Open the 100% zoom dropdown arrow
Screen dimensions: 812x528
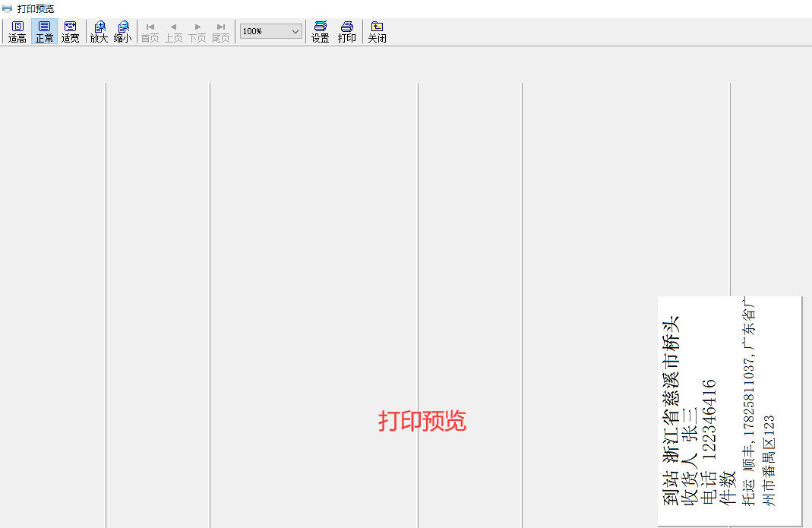click(x=295, y=31)
